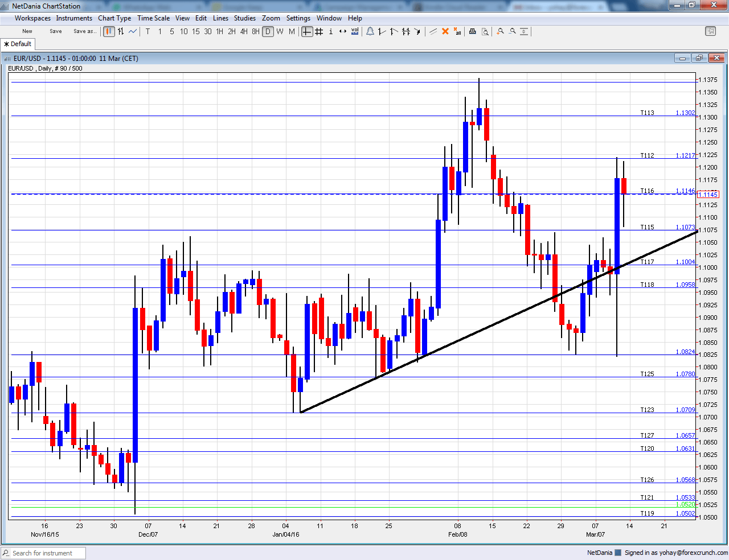This screenshot has height=560, width=729.
Task: Toggle the chart grid icon
Action: (318, 31)
